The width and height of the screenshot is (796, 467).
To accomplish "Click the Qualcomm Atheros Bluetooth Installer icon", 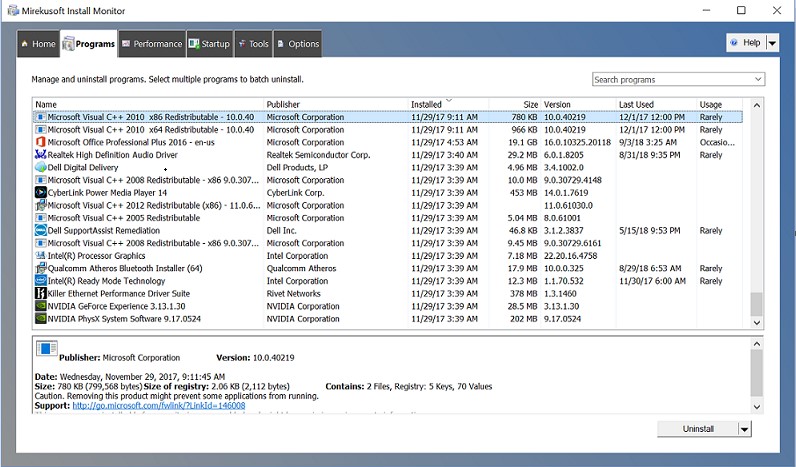I will 41,269.
